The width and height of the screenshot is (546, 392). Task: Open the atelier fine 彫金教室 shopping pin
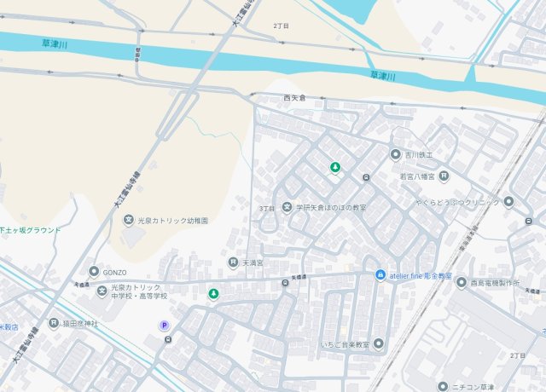click(380, 275)
